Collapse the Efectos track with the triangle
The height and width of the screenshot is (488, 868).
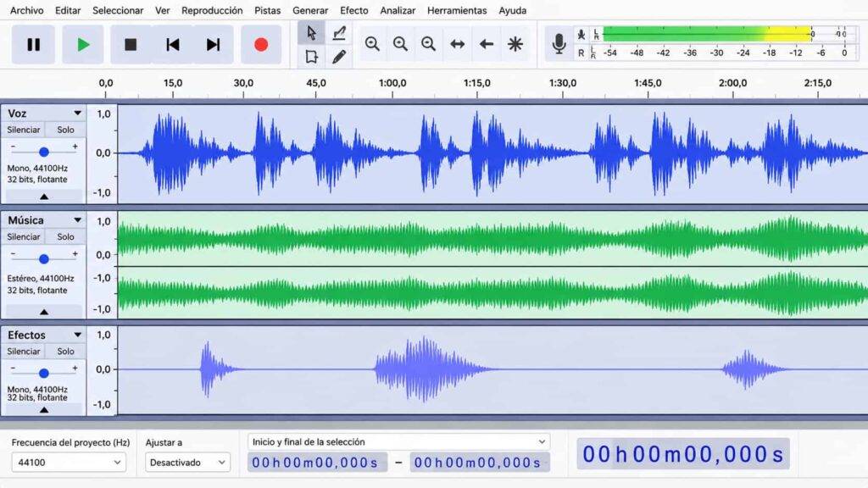[44, 410]
